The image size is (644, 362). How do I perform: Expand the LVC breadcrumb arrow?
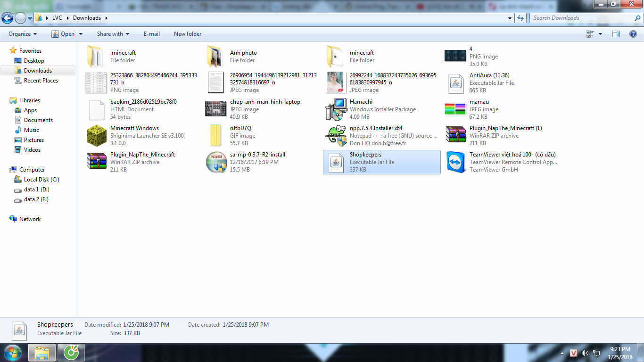click(x=67, y=18)
